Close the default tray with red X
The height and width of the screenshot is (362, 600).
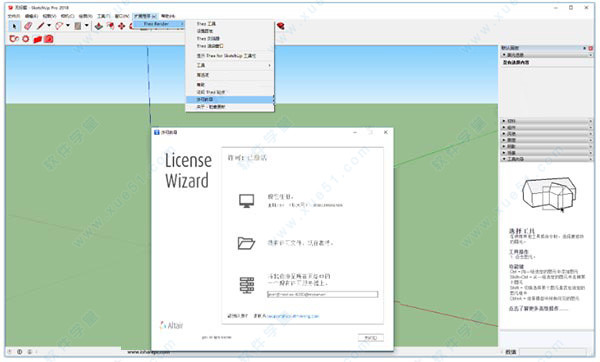click(590, 48)
